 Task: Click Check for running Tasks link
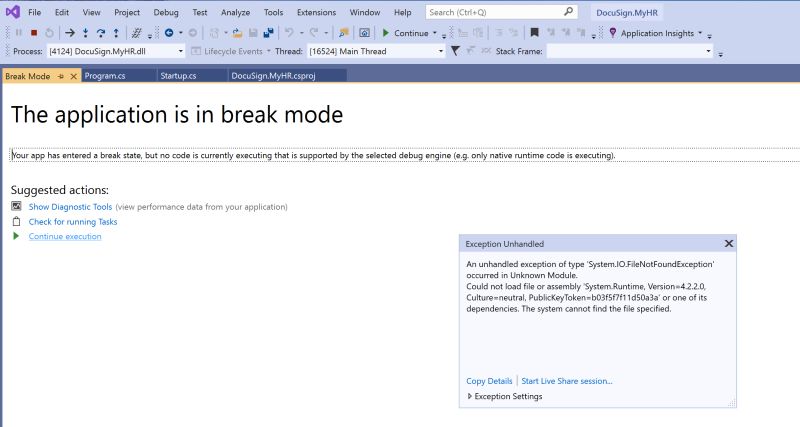[73, 221]
